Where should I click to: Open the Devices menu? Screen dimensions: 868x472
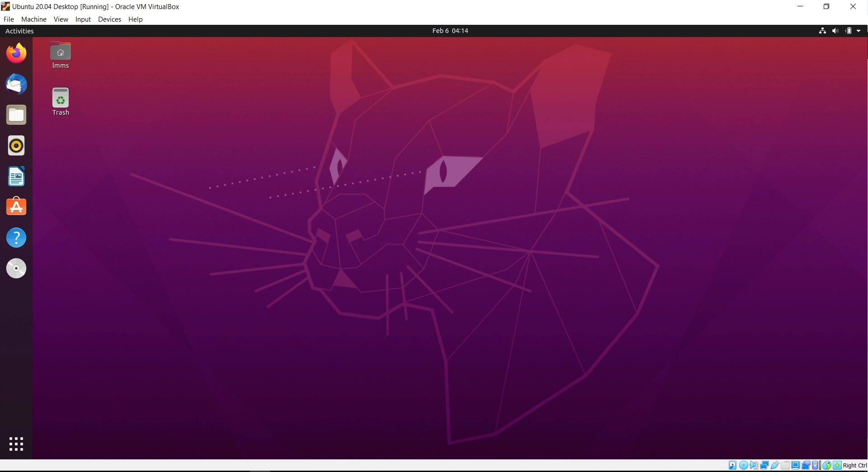109,19
